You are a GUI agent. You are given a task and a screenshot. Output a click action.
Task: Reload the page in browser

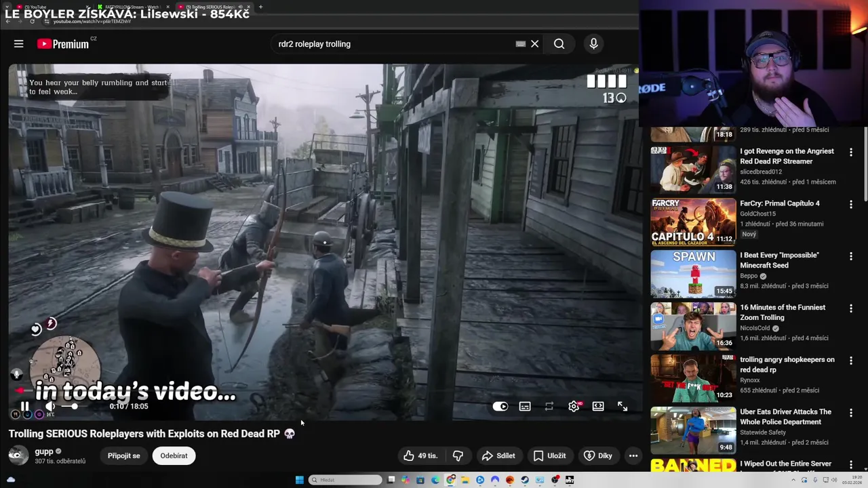[32, 21]
